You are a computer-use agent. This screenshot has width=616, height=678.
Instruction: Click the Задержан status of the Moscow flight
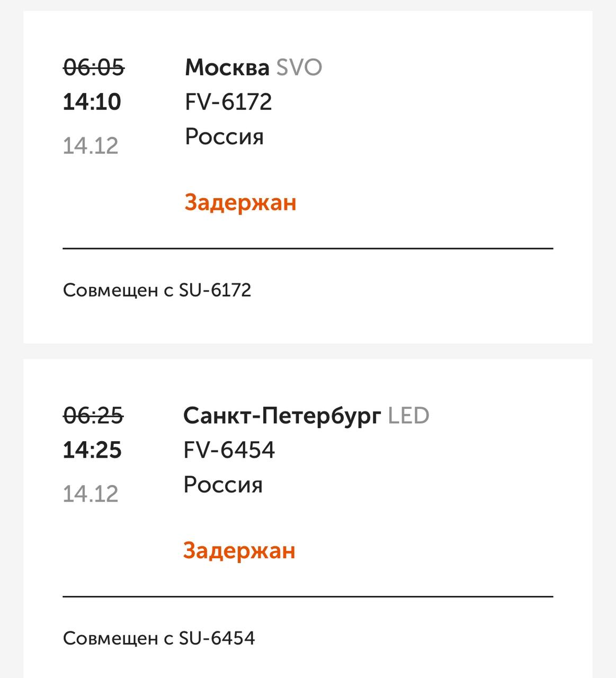[240, 202]
